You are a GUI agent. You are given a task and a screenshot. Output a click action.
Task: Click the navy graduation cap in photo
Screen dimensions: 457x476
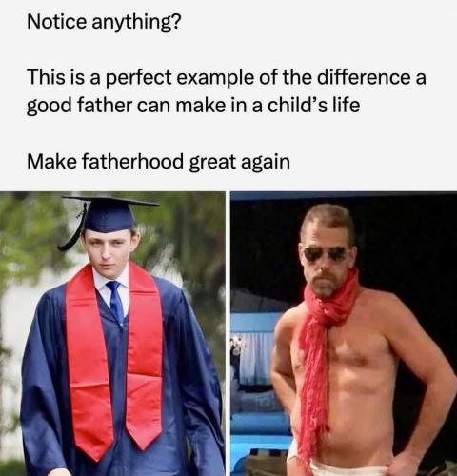[109, 212]
